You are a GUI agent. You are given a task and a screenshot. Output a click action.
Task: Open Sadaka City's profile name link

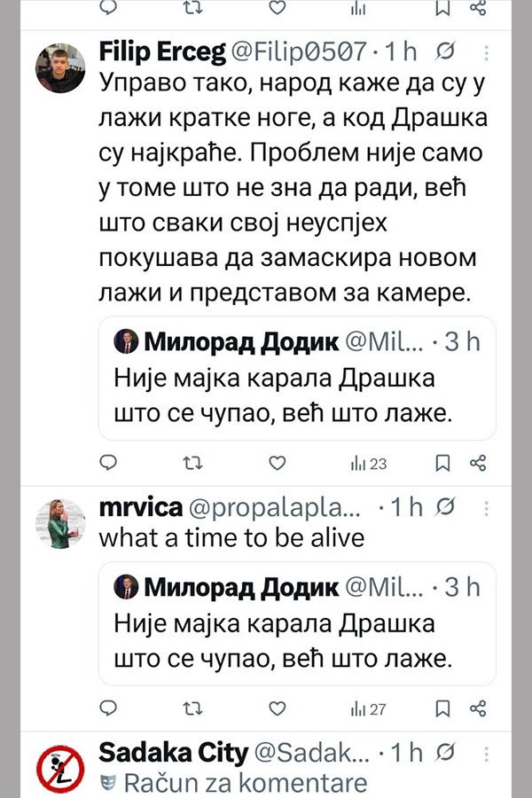[173, 753]
